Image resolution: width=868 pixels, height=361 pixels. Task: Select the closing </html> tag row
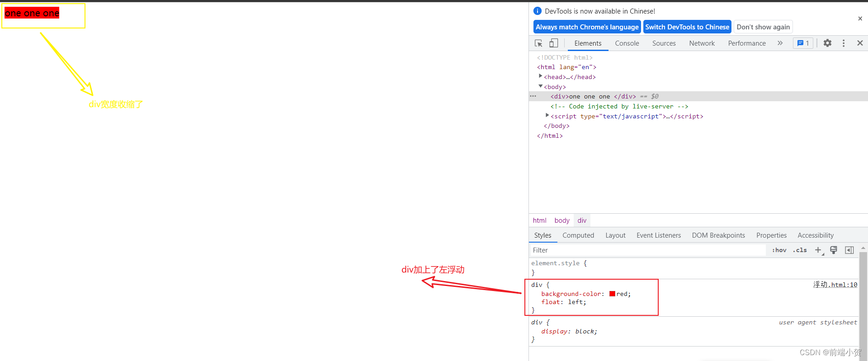(x=550, y=136)
